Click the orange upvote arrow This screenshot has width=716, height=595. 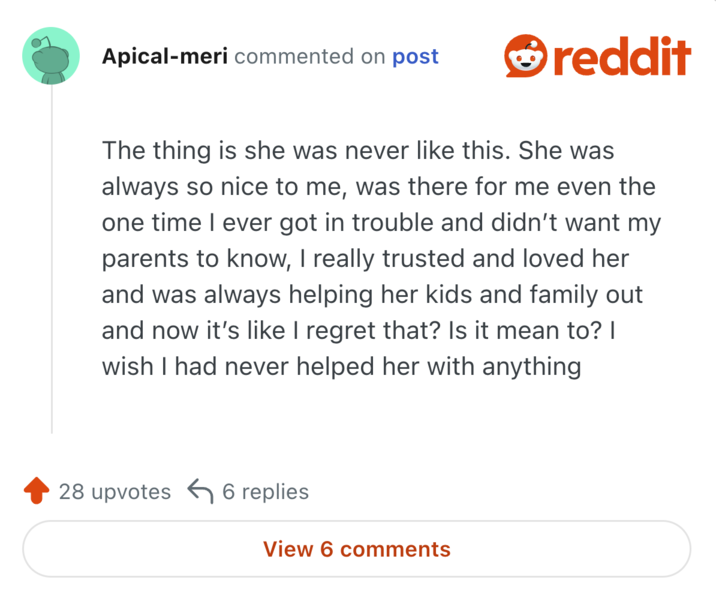click(x=36, y=491)
